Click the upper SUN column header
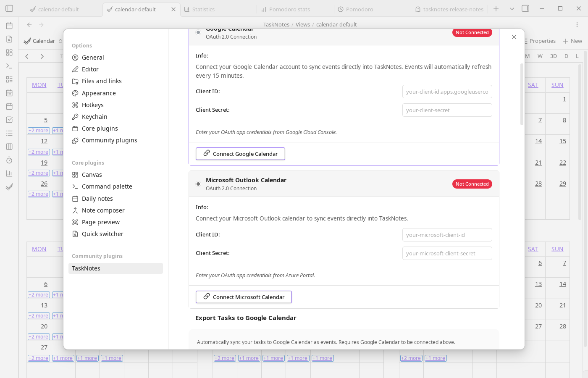The width and height of the screenshot is (588, 378). pyautogui.click(x=557, y=85)
